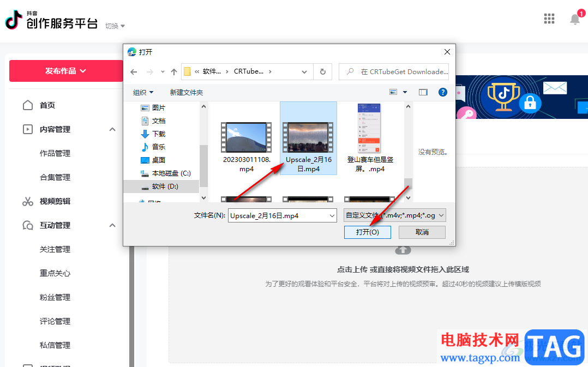588x367 pixels.
Task: Collapse the 互动管理 section
Action: coord(112,225)
